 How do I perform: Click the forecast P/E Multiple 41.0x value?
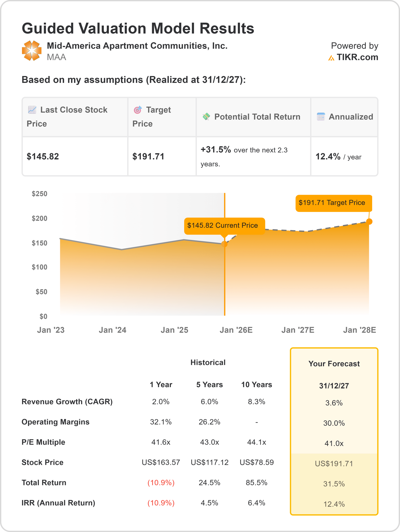click(x=334, y=443)
